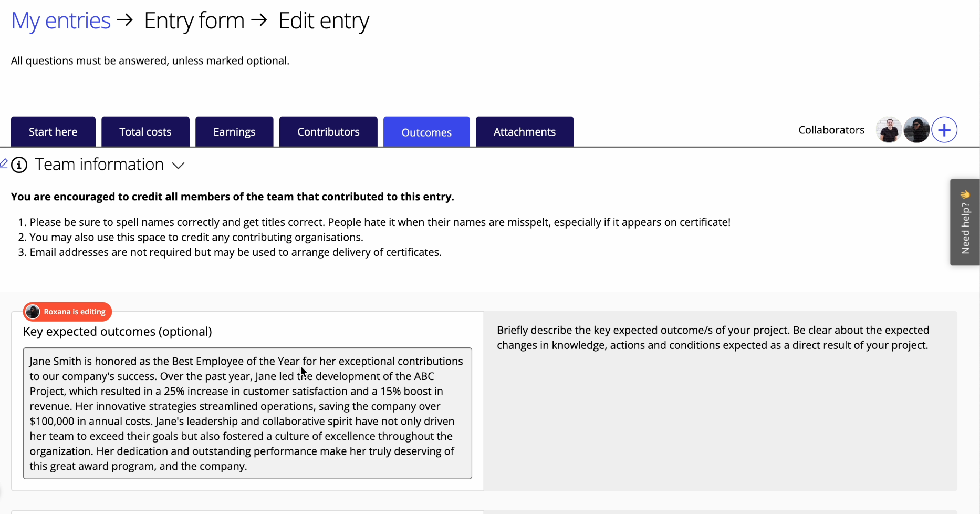Viewport: 980px width, 514px height.
Task: Click the second collaborator avatar
Action: (x=916, y=130)
